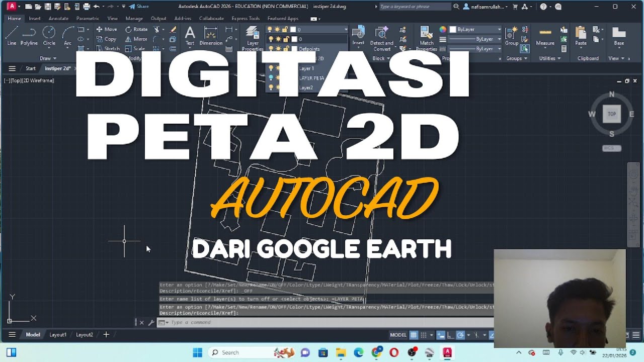Add a new layout with plus button
644x362 pixels.
coord(106,335)
